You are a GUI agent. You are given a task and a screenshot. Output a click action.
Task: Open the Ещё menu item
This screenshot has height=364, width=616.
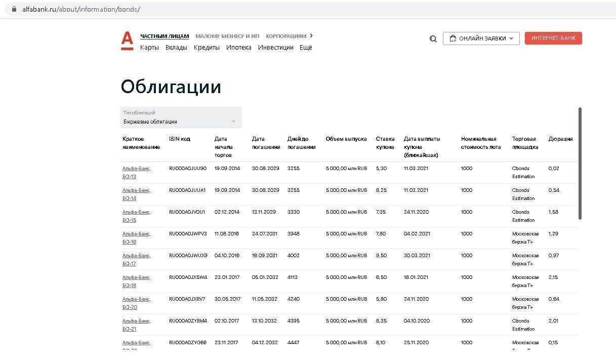306,48
